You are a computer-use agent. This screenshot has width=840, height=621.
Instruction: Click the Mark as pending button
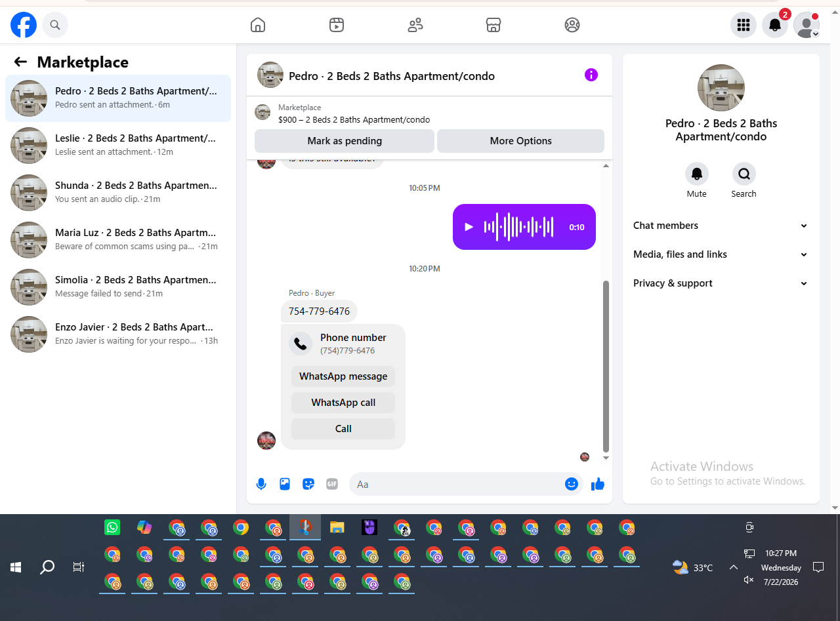pyautogui.click(x=345, y=141)
